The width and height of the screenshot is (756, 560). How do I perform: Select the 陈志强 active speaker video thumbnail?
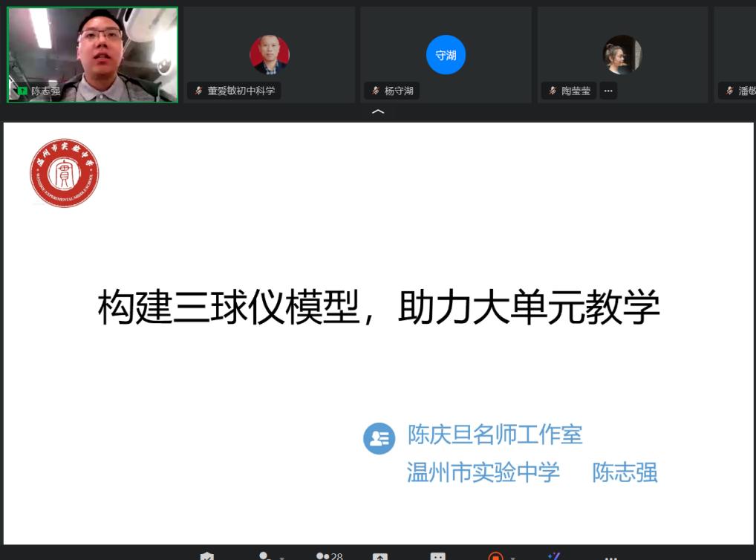[93, 54]
